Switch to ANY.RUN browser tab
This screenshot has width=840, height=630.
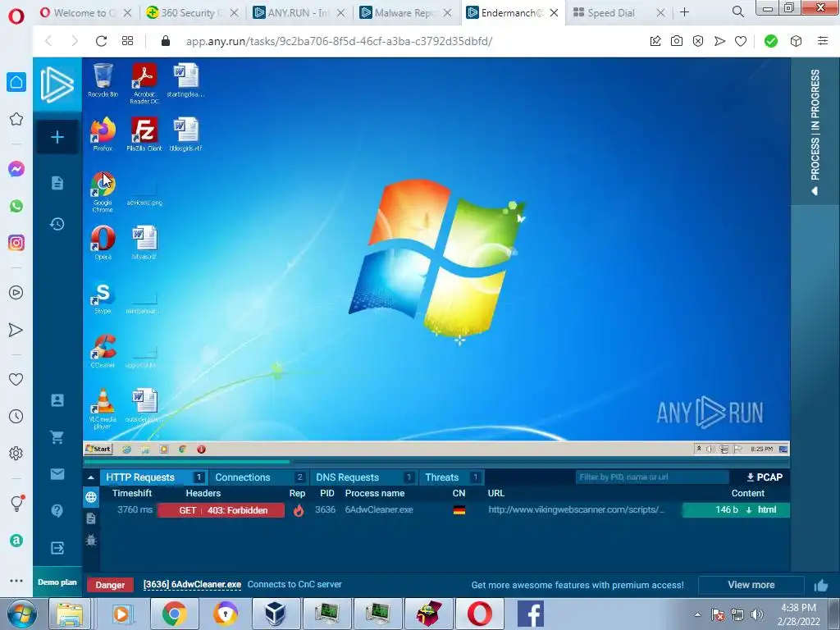[x=299, y=13]
